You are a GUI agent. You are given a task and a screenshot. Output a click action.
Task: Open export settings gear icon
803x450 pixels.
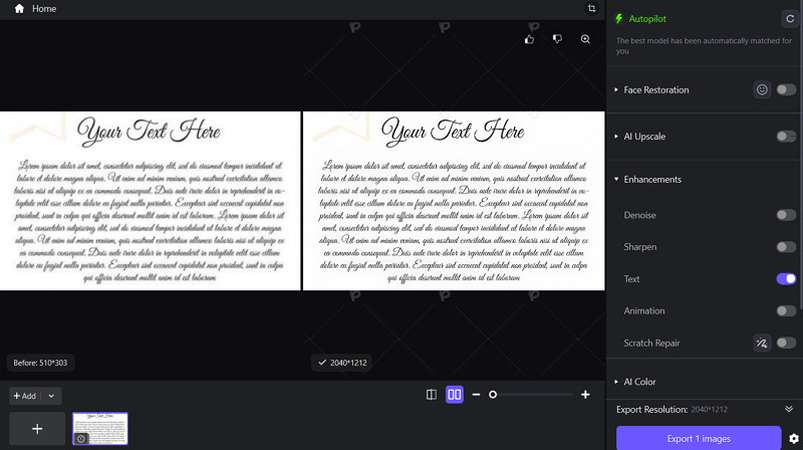point(794,439)
